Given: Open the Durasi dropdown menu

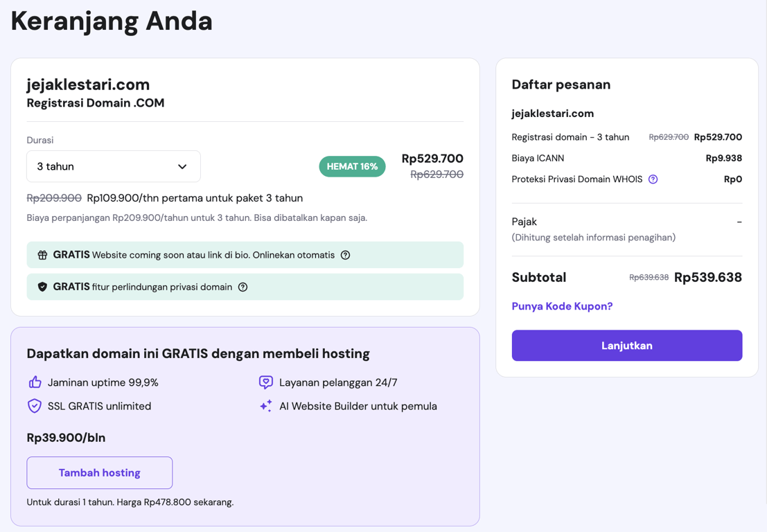Looking at the screenshot, I should [113, 166].
